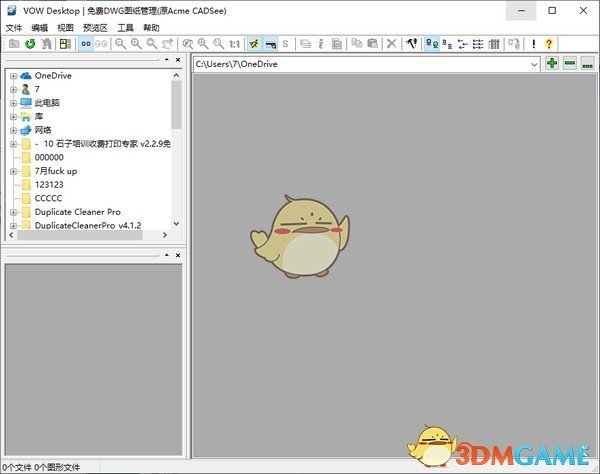Click the panel layout toolbar icon
The height and width of the screenshot is (474, 600).
tap(65, 44)
